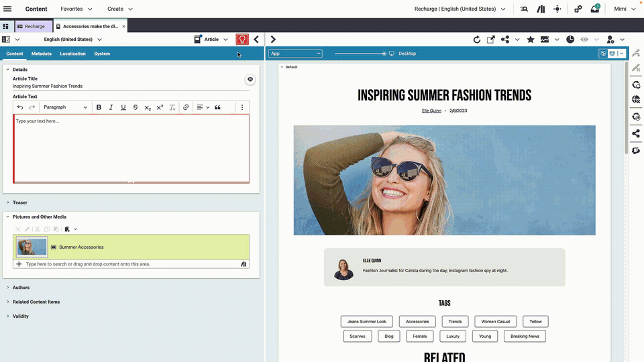
Task: Open the Library icon in the header
Action: (541, 9)
